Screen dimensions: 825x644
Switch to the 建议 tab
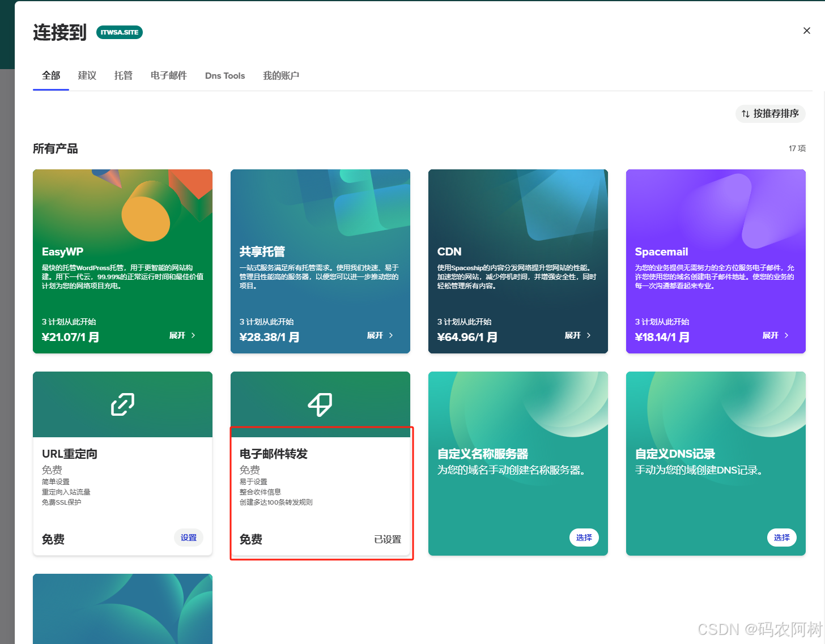point(87,75)
